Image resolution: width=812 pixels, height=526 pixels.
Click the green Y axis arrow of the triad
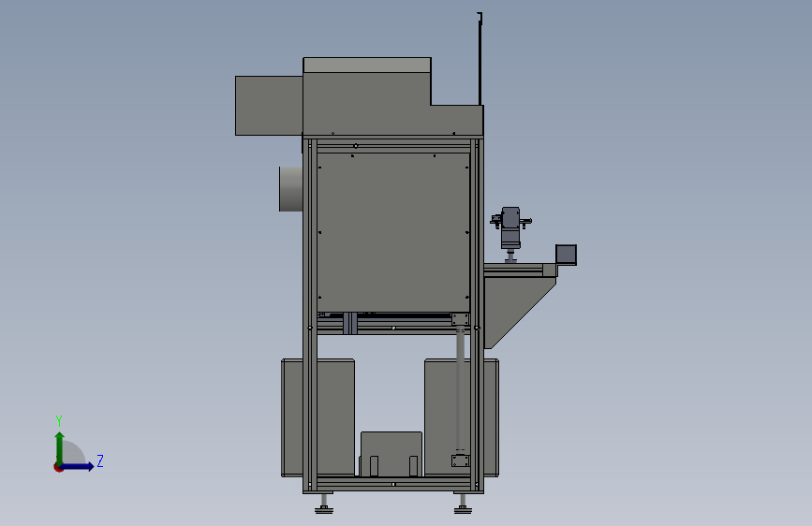click(x=60, y=447)
